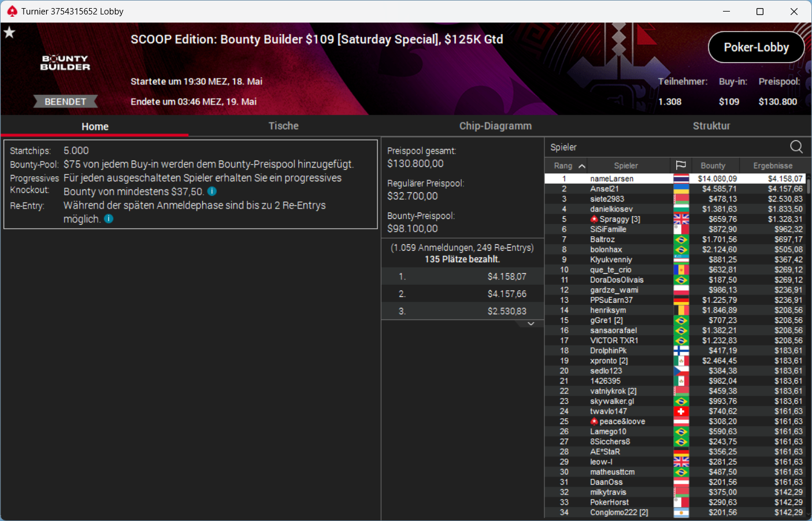Select the Struktur tab
Viewport: 812px width, 521px height.
pos(711,126)
